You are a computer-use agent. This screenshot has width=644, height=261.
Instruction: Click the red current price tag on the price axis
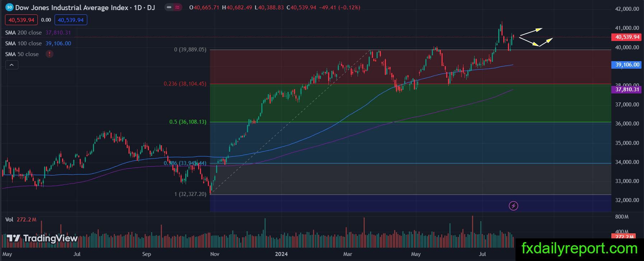point(626,37)
